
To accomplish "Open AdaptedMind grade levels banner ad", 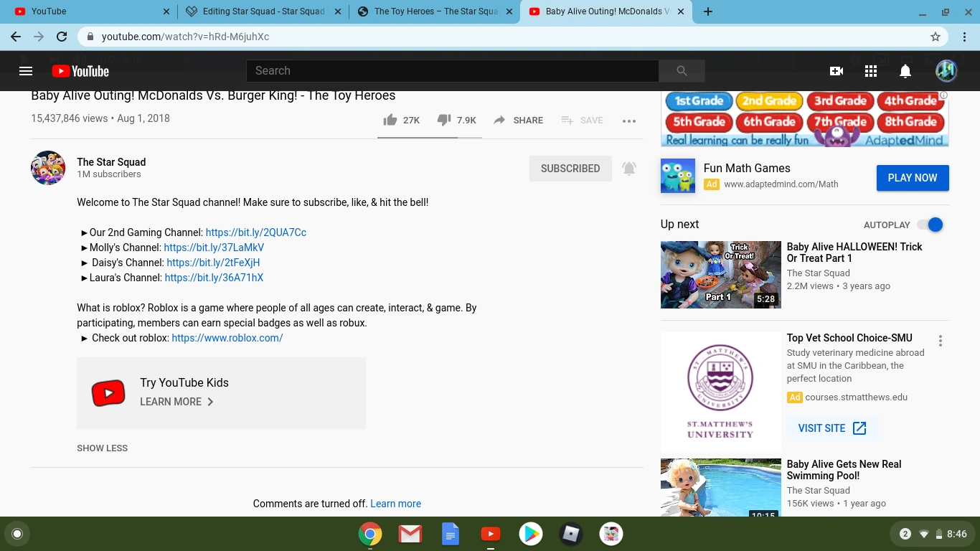I will [805, 119].
